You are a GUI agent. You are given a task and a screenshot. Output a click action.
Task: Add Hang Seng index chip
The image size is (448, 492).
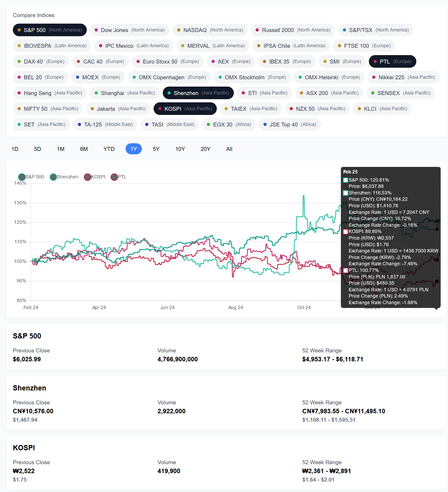coord(50,93)
